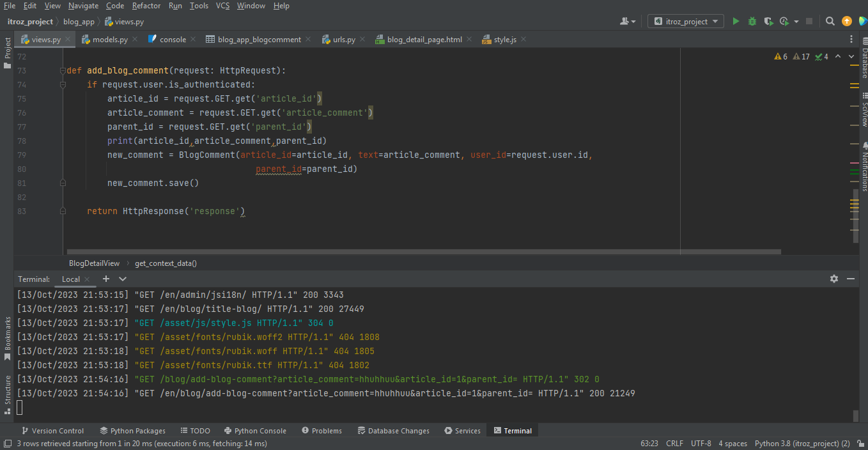Close the urls.py editor tab
868x450 pixels.
[x=363, y=39]
